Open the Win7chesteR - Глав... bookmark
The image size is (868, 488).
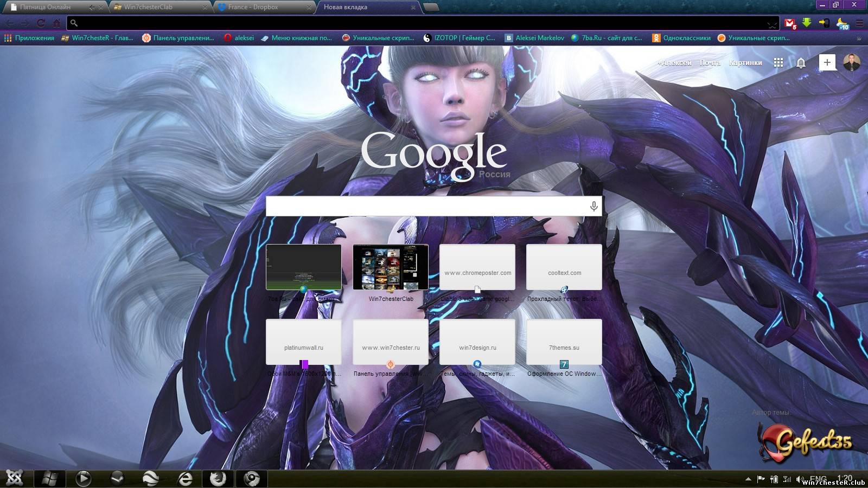point(97,38)
